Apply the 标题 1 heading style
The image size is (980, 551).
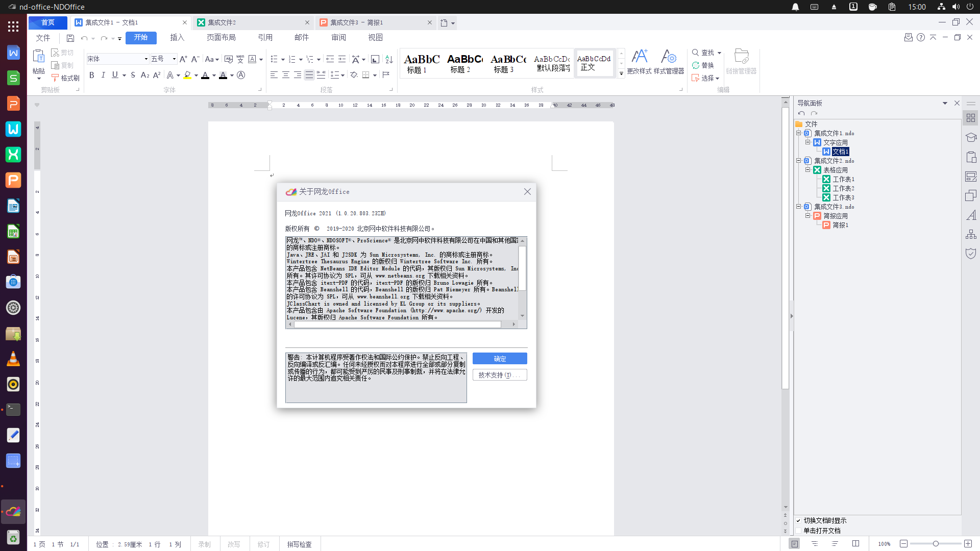[422, 63]
